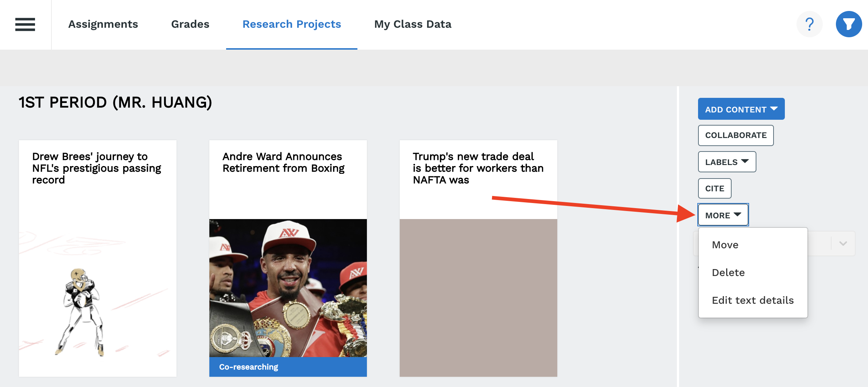Open the Andre Ward boxing photo
The width and height of the screenshot is (868, 387).
click(x=288, y=288)
